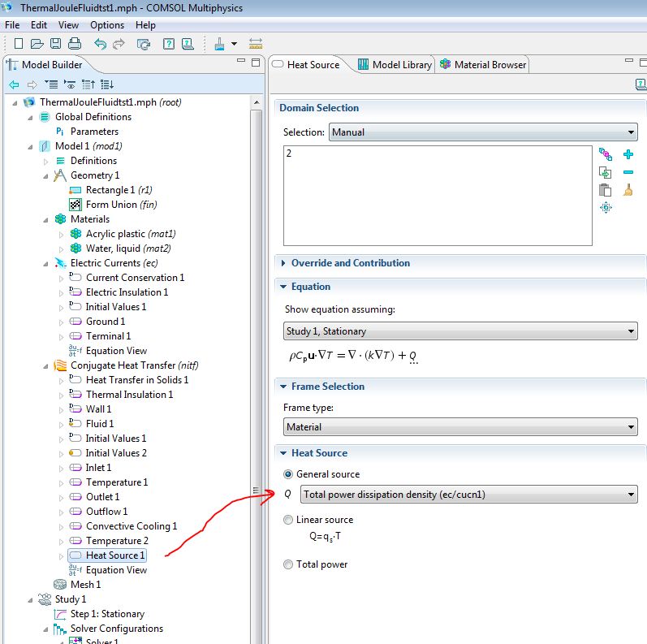This screenshot has width=647, height=644.
Task: Click the help icon in settings panel
Action: pyautogui.click(x=641, y=84)
